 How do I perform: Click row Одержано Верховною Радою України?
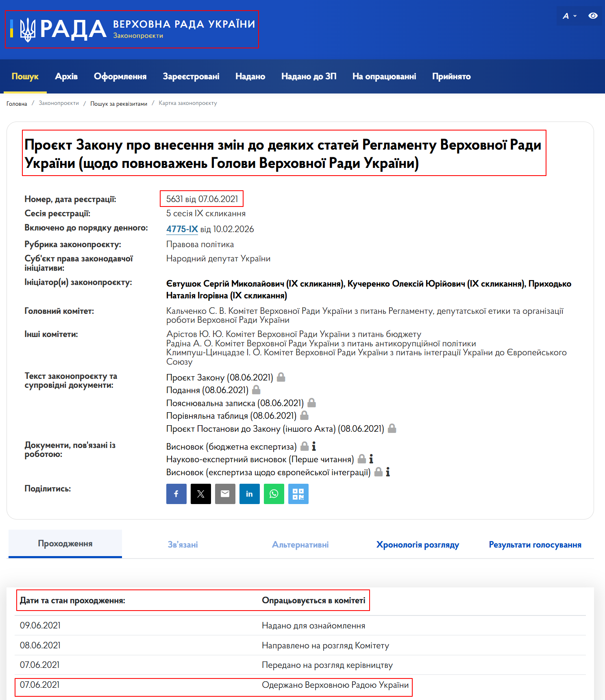pos(300,685)
